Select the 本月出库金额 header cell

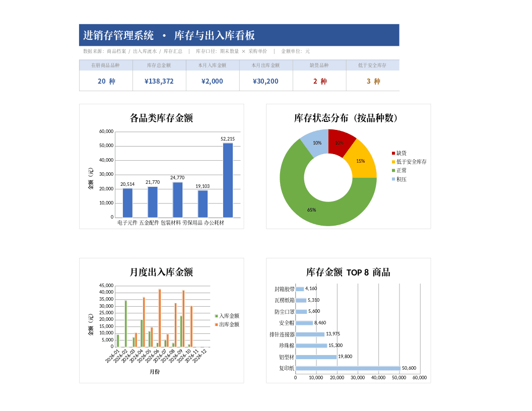pos(265,65)
